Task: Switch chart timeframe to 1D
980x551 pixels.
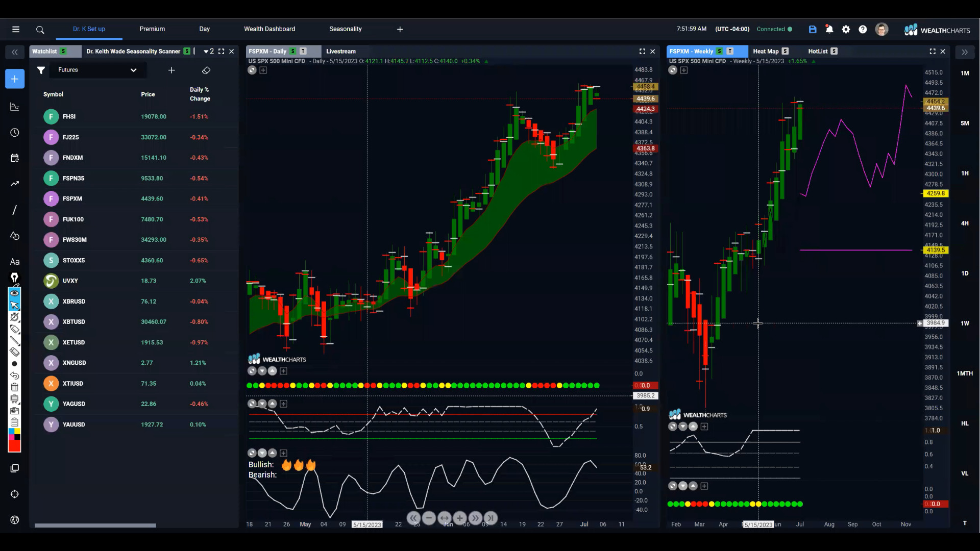Action: pyautogui.click(x=965, y=273)
